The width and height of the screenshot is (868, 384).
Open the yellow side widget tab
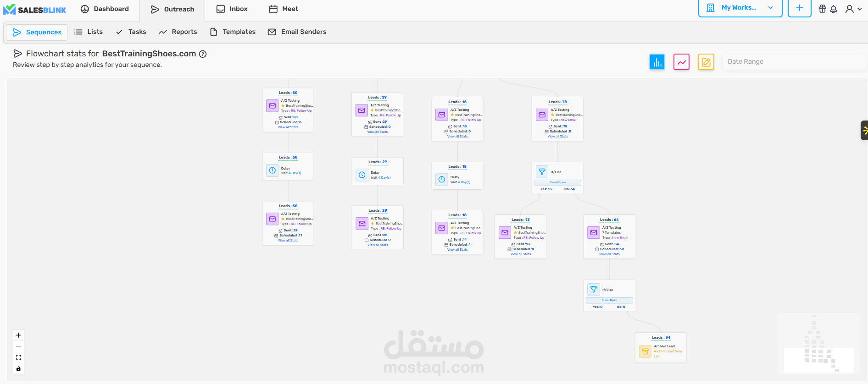coord(864,130)
